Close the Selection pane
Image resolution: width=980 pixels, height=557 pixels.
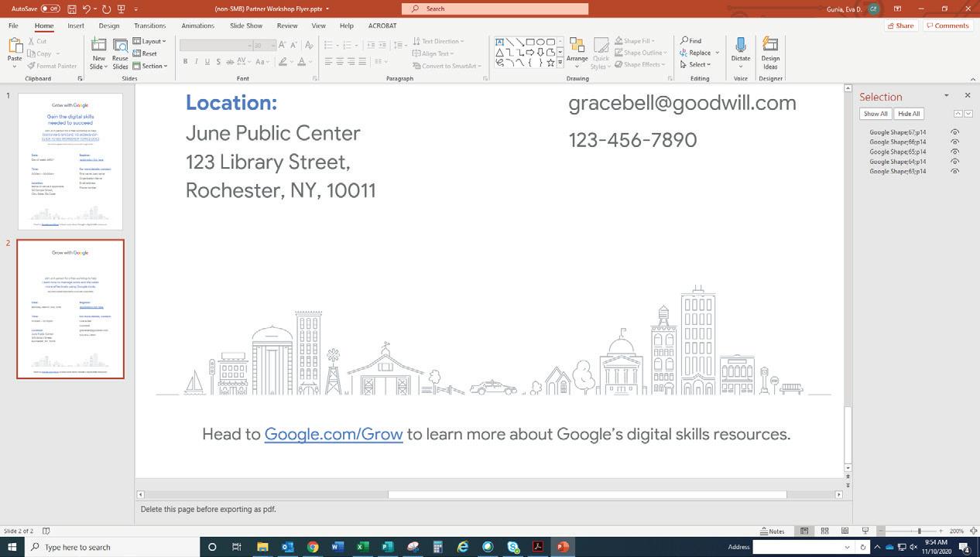tap(967, 95)
